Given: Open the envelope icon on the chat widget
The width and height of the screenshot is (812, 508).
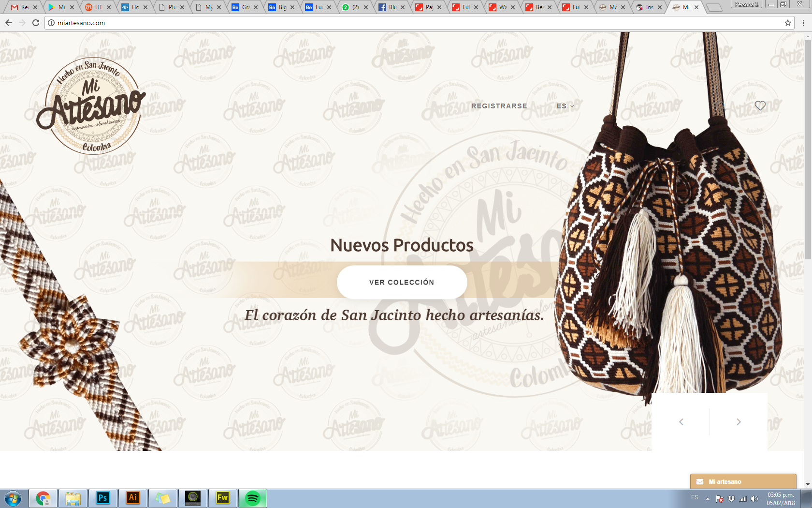Looking at the screenshot, I should click(700, 481).
